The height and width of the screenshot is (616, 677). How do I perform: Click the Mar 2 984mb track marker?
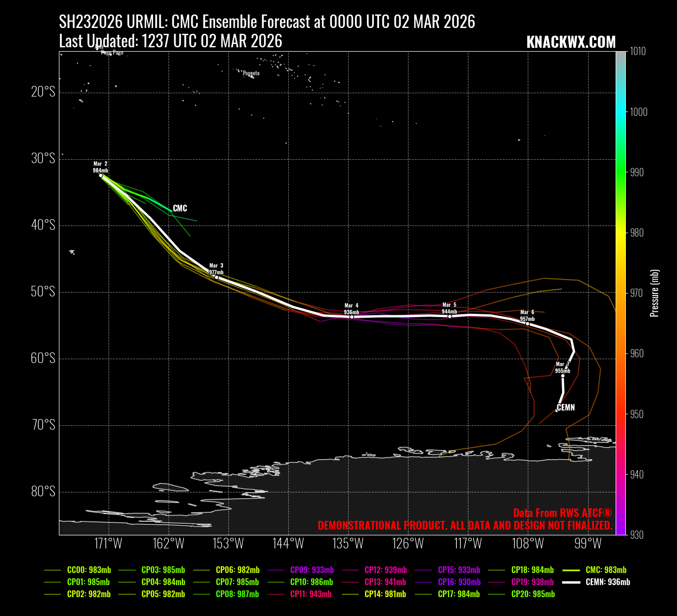pos(100,175)
